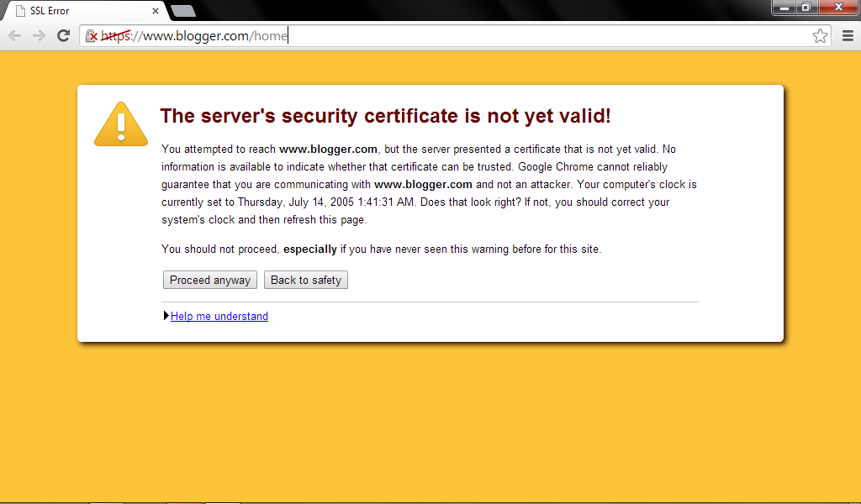861x504 pixels.
Task: Open a new tab
Action: (182, 10)
